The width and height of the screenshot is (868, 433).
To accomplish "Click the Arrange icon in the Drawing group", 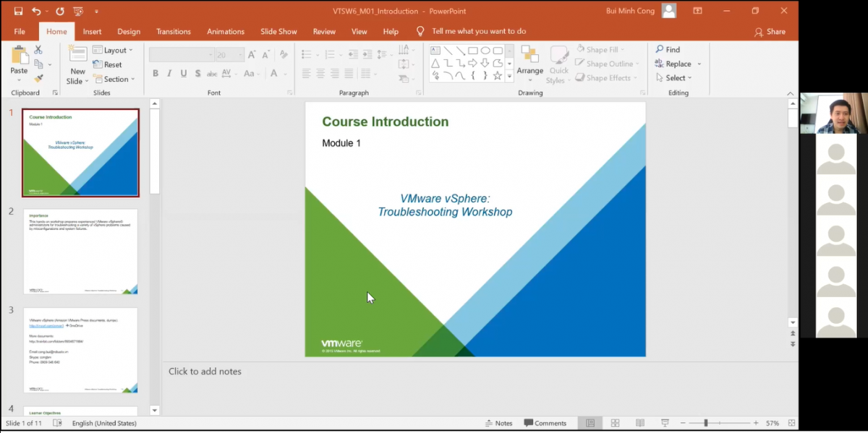I will pos(529,55).
